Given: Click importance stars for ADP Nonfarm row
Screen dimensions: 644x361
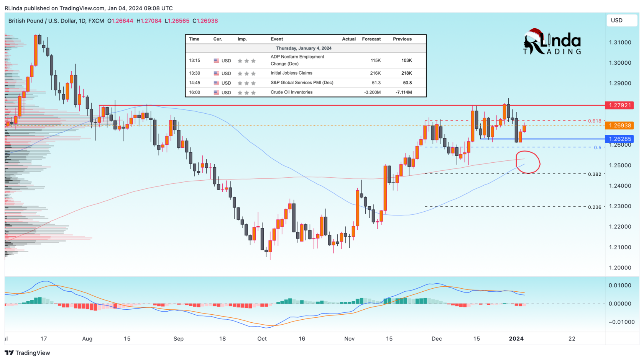Looking at the screenshot, I should point(246,60).
